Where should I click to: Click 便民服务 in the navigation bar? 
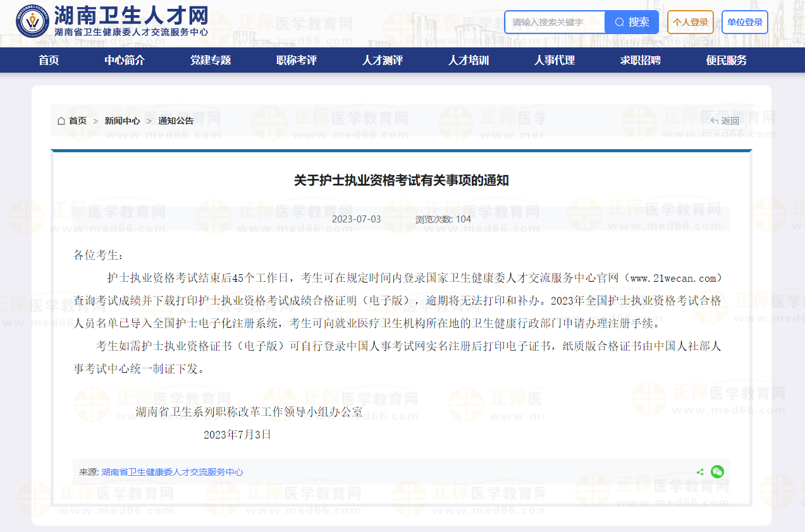point(727,61)
